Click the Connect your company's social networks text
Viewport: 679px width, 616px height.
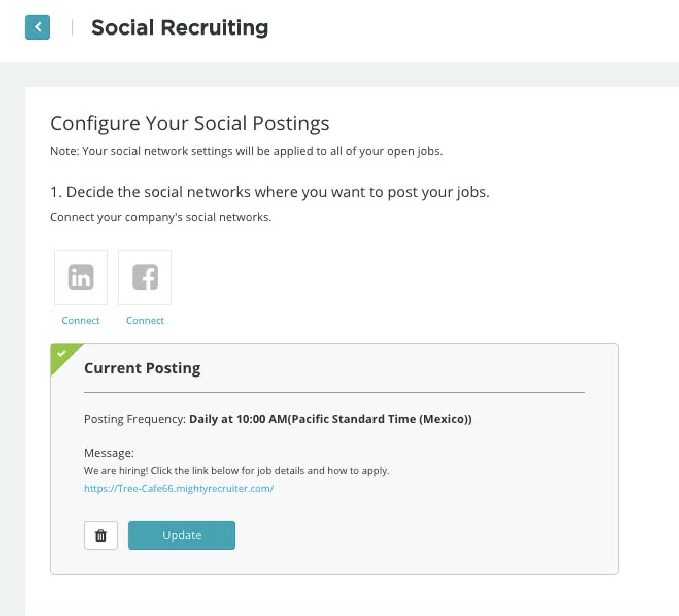161,217
